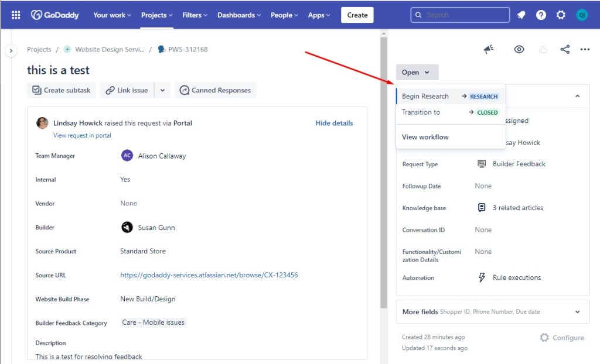
Task: Choose View workflow from menu
Action: (451, 137)
